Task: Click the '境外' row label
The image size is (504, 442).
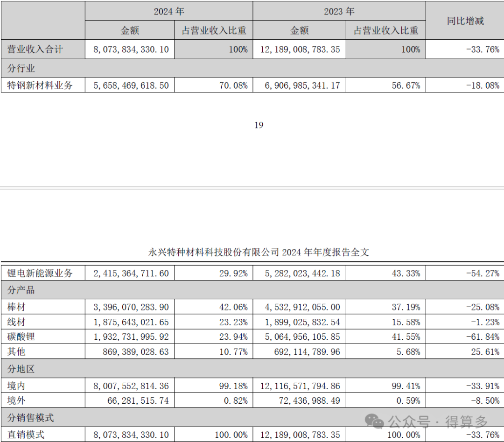Action: click(x=16, y=400)
